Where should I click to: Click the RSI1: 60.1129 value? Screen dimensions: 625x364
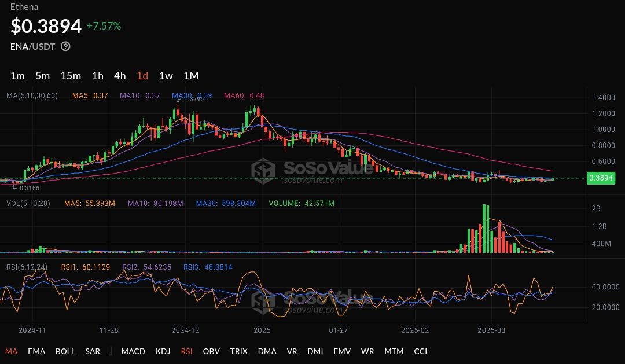tap(85, 267)
